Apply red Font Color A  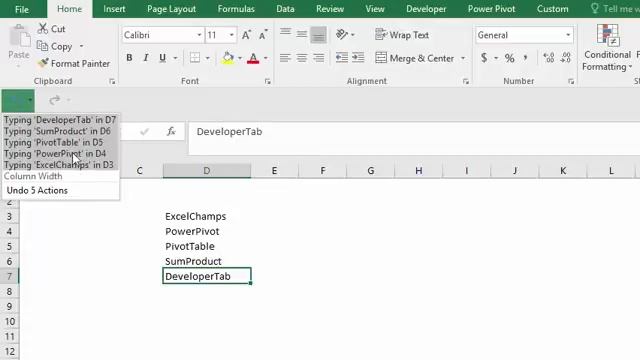coord(253,58)
